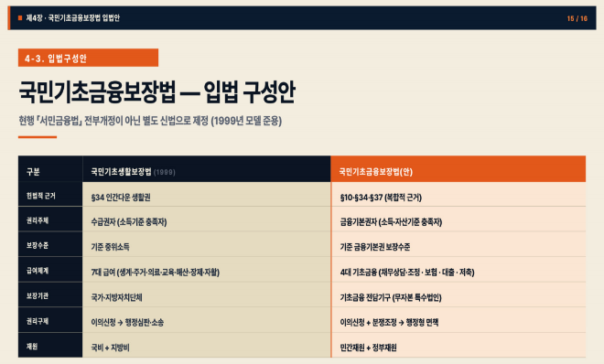Select the row label '재원'
The image size is (604, 364).
click(50, 345)
